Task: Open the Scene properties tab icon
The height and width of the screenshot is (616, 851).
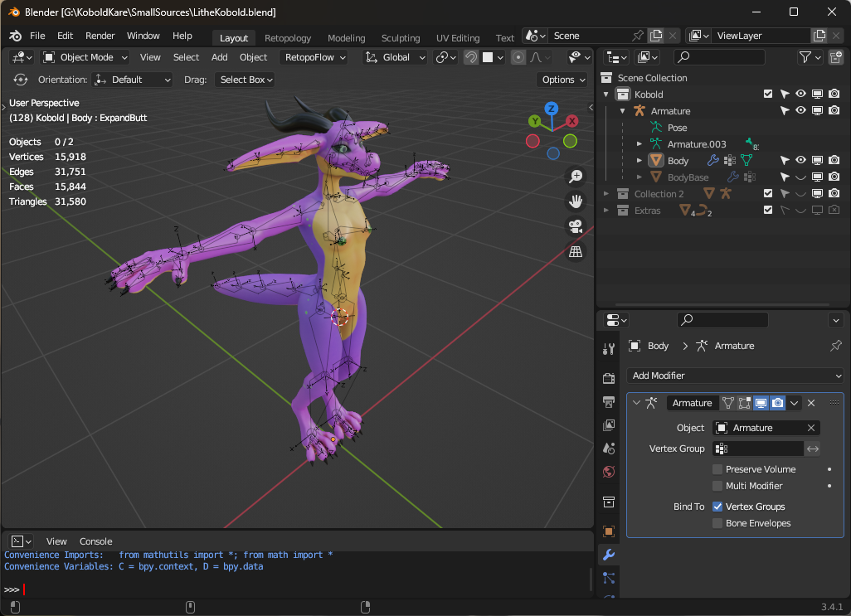Action: [x=609, y=449]
